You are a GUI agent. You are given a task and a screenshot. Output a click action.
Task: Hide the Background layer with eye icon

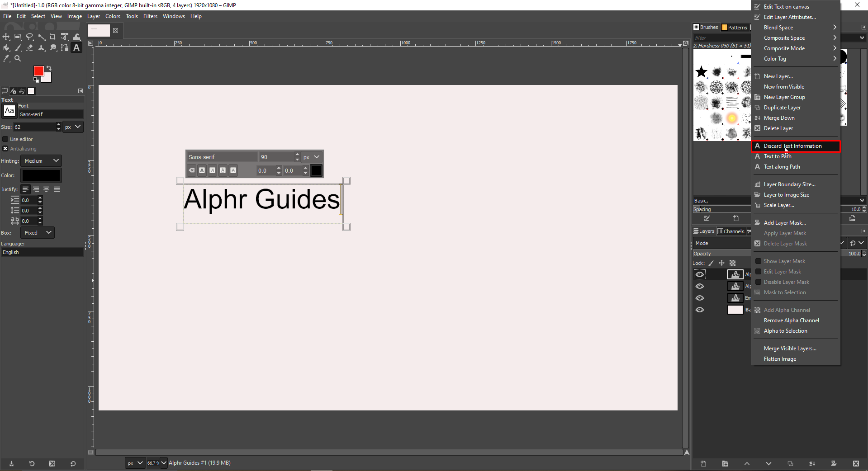[700, 310]
